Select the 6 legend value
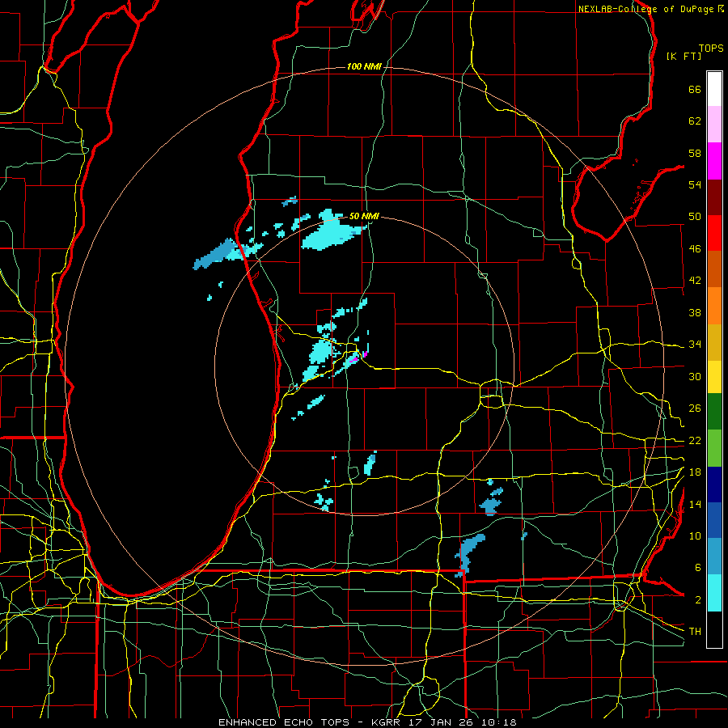Screen dimensions: 728x728 pos(698,568)
